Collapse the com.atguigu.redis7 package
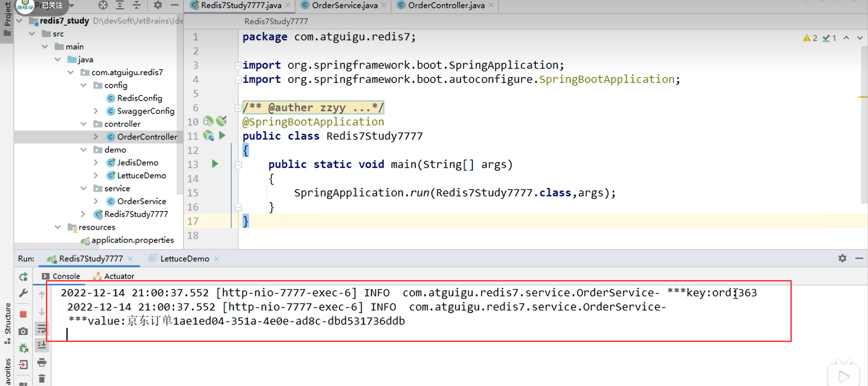The height and width of the screenshot is (386, 868). click(70, 72)
